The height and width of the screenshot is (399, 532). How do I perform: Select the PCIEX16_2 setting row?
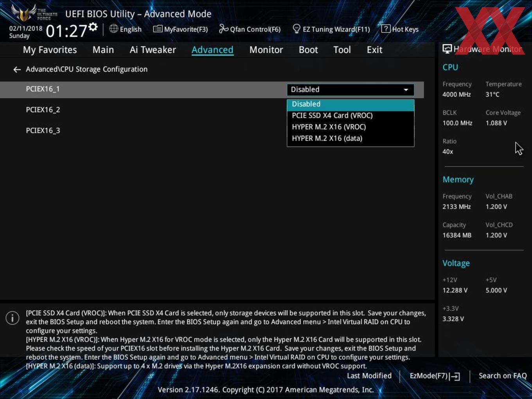point(212,110)
